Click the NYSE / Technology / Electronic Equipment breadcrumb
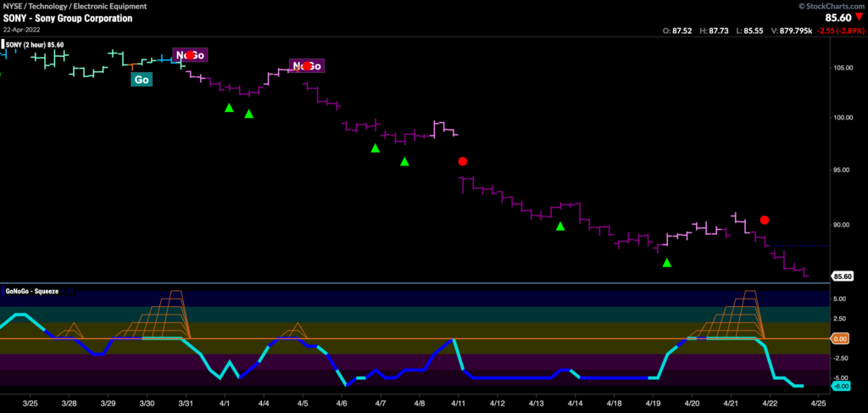This screenshot has width=868, height=413. pyautogui.click(x=75, y=6)
